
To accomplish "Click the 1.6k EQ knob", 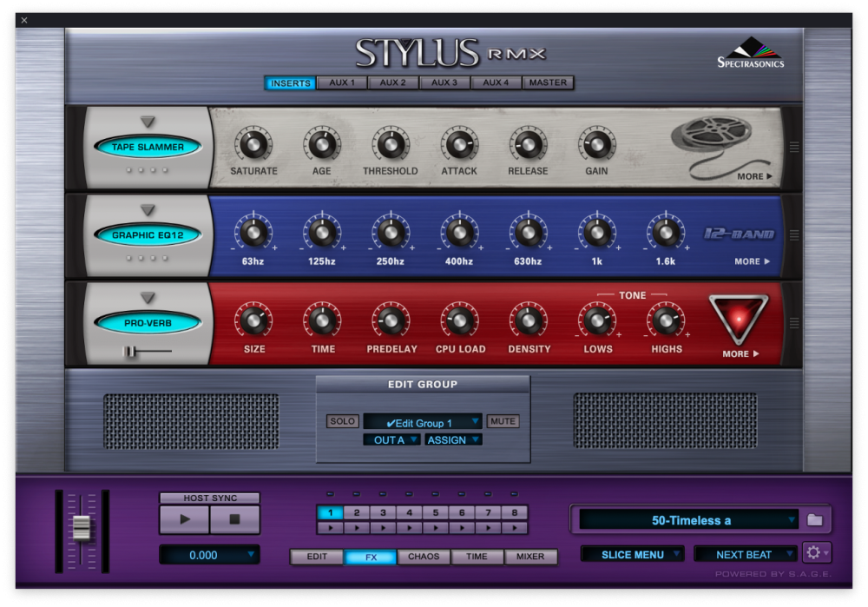I will 666,234.
